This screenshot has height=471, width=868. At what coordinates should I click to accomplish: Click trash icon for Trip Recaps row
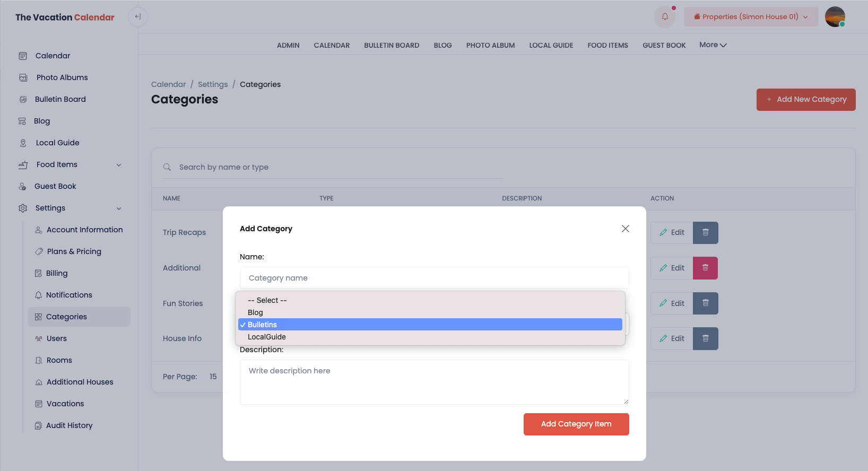[705, 232]
